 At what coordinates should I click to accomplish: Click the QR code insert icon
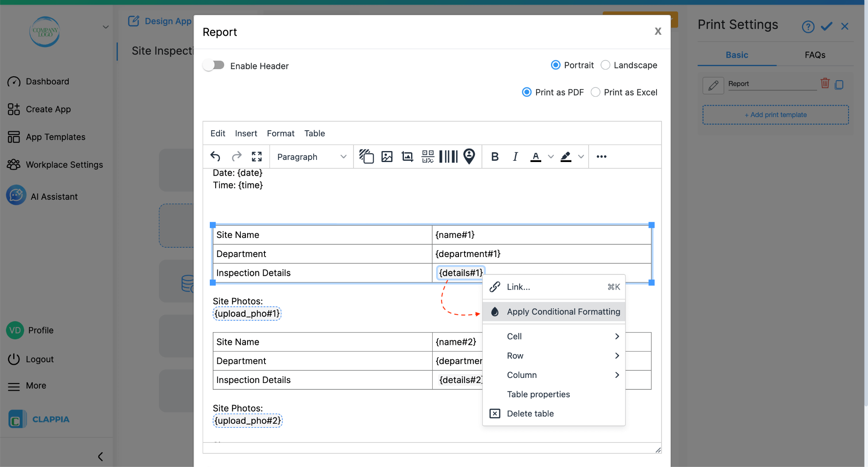[x=428, y=157]
